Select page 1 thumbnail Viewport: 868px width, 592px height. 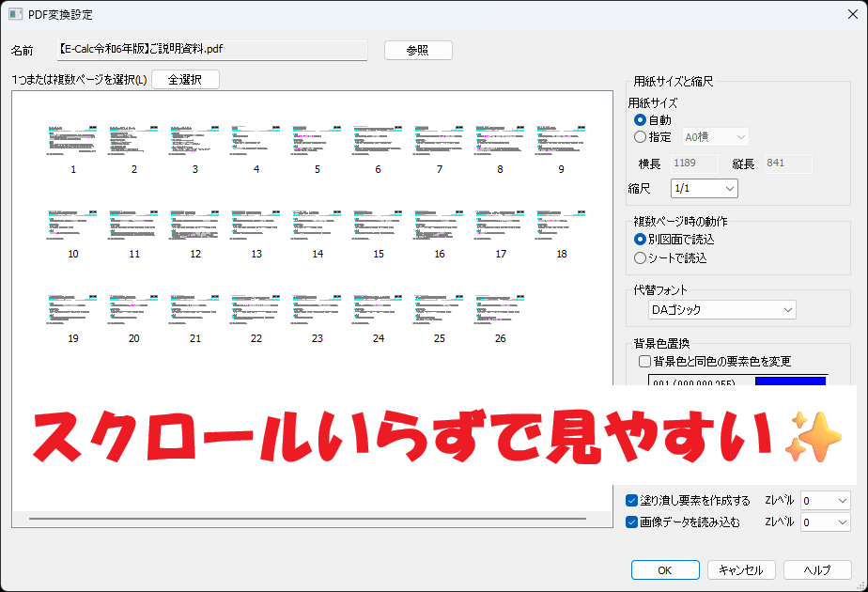(x=72, y=141)
